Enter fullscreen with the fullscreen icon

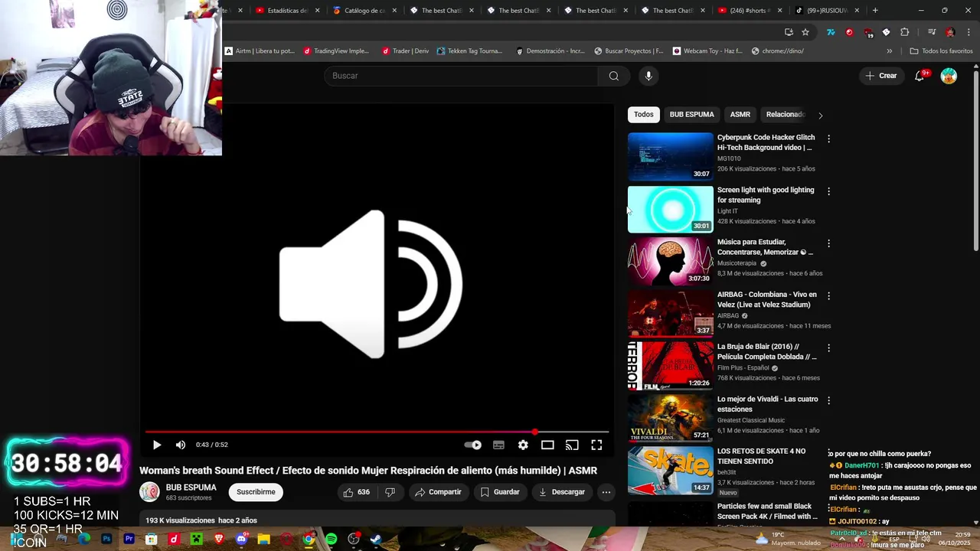[x=596, y=445]
